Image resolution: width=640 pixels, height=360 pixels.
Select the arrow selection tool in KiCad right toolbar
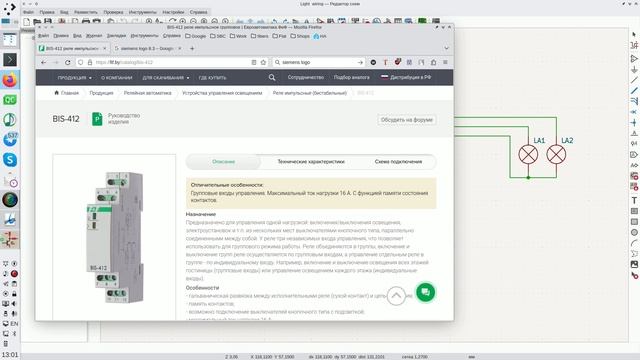pyautogui.click(x=634, y=34)
